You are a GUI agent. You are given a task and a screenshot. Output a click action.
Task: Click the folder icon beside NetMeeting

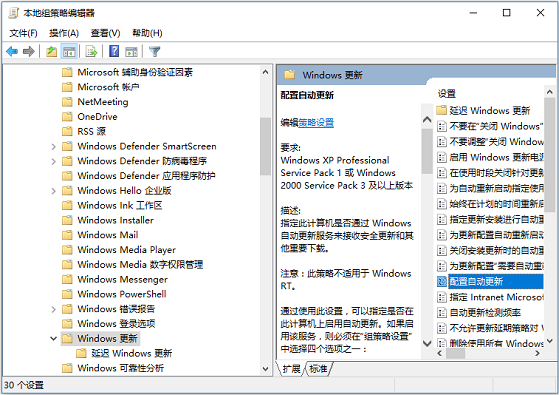(67, 102)
